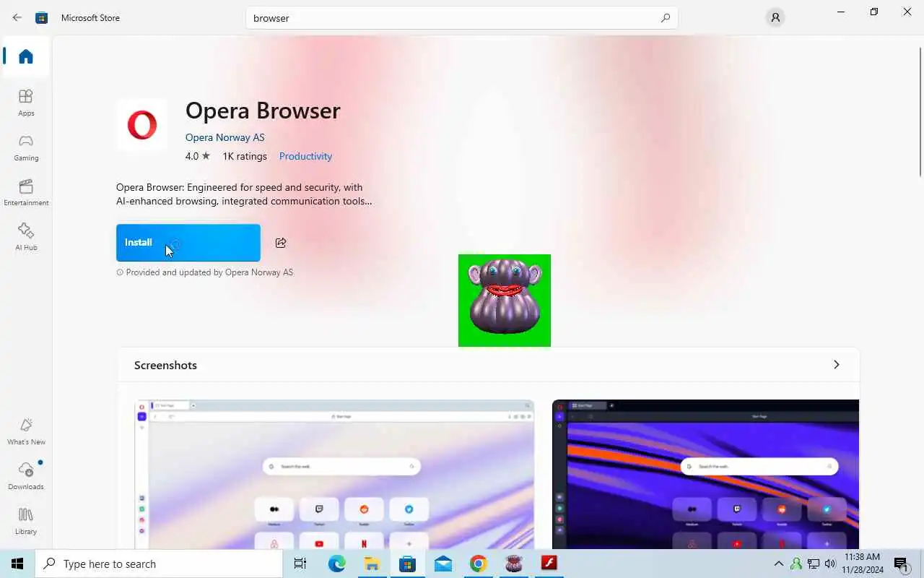Open Gaming section in sidebar
The image size is (924, 578).
[26, 147]
